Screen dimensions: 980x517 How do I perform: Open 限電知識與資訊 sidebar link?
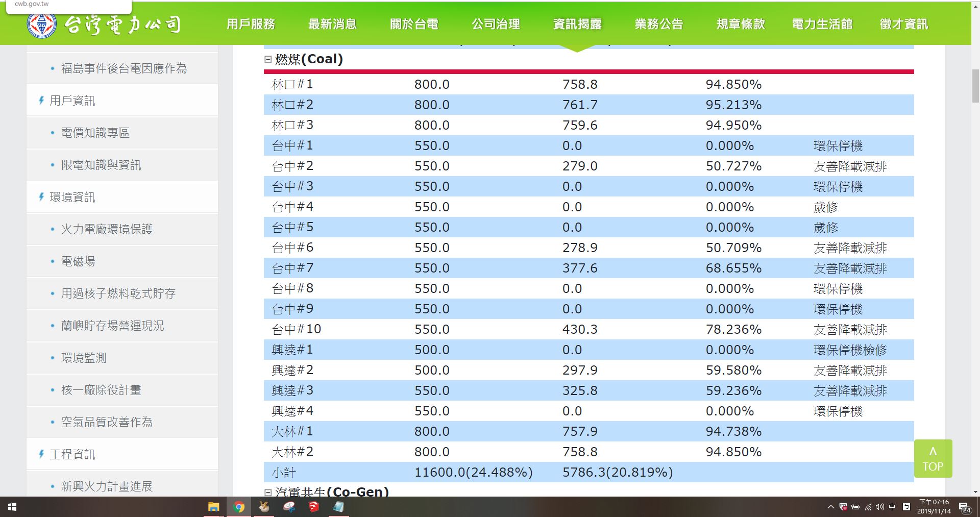(101, 165)
